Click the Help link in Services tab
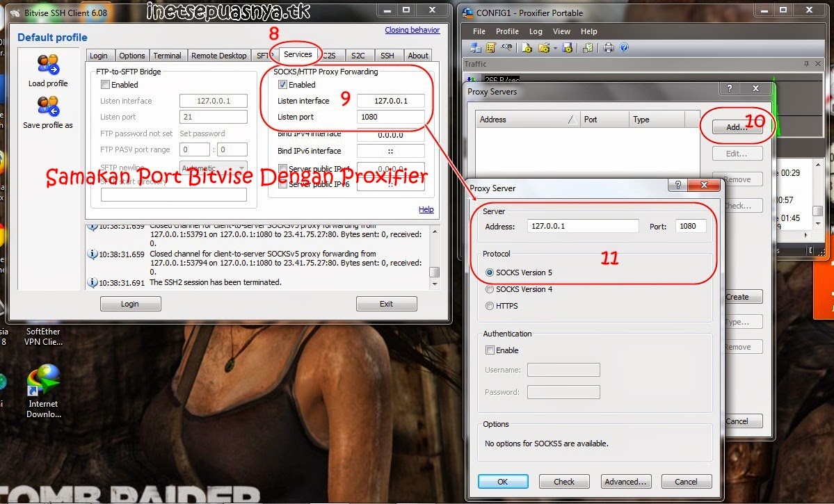The image size is (834, 504). [426, 209]
